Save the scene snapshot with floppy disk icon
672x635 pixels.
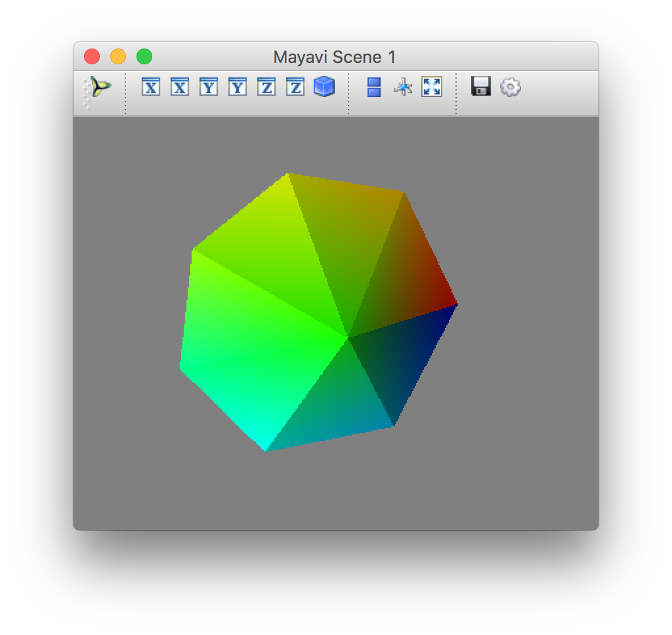point(481,86)
